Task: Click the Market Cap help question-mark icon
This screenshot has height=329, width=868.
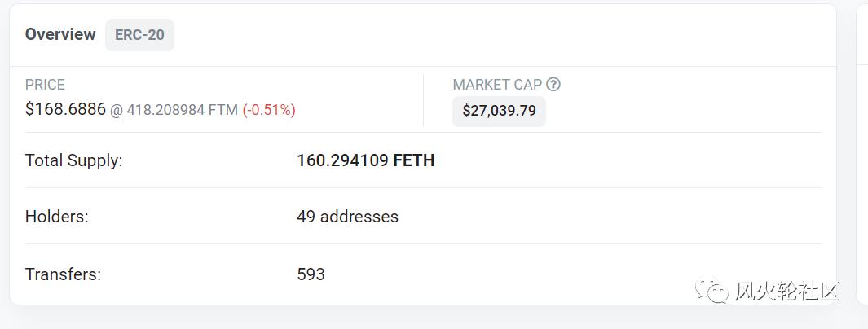Action: (x=553, y=84)
